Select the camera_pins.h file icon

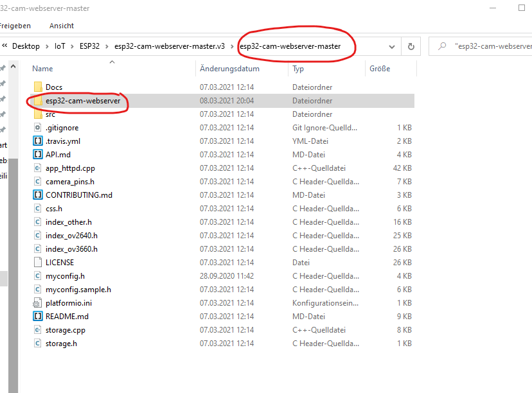38,182
